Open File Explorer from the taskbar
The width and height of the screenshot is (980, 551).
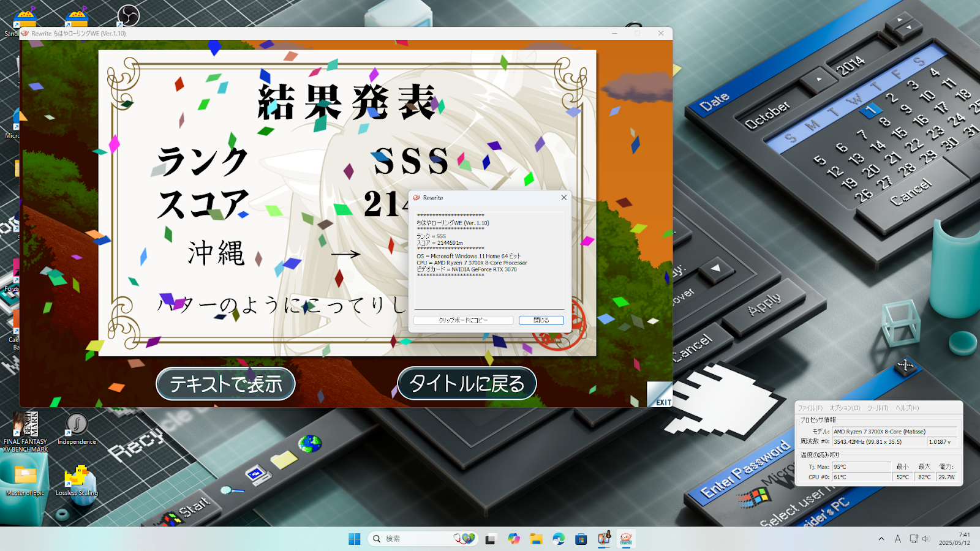coord(536,539)
